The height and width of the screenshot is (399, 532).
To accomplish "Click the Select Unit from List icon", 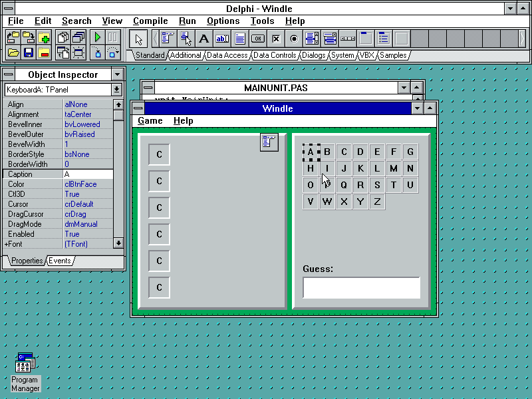I will (63, 38).
